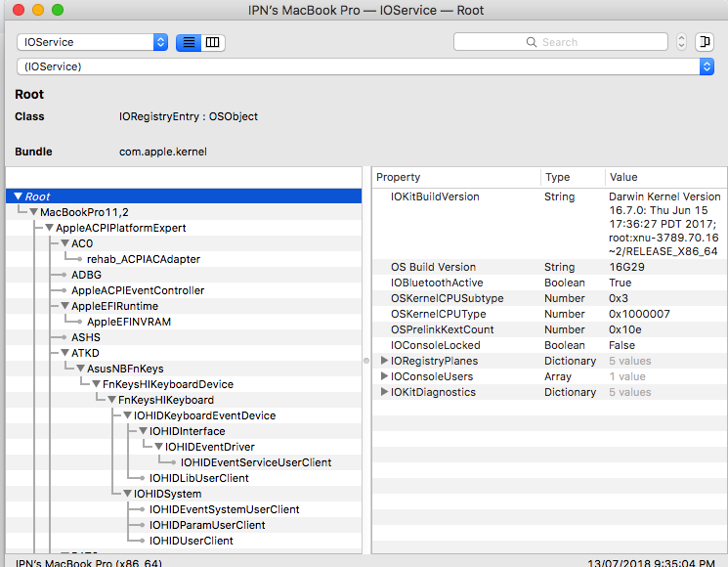
Task: Minimize the window with yellow button
Action: pos(38,10)
